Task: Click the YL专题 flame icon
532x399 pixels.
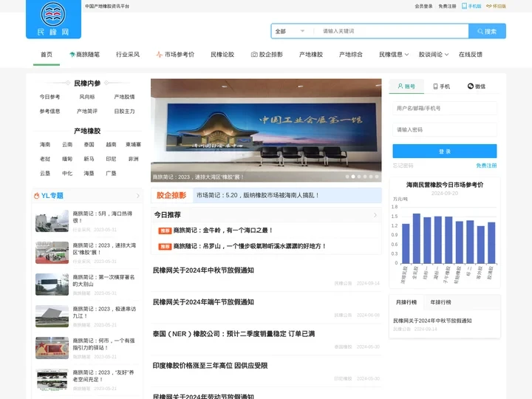Action: coord(37,196)
